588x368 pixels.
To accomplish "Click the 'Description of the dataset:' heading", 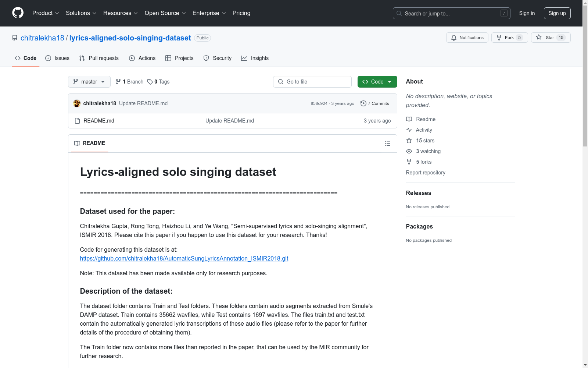I will click(x=126, y=291).
